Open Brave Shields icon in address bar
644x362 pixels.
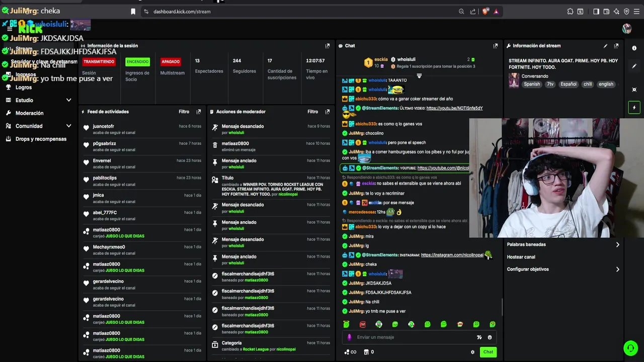(x=485, y=12)
